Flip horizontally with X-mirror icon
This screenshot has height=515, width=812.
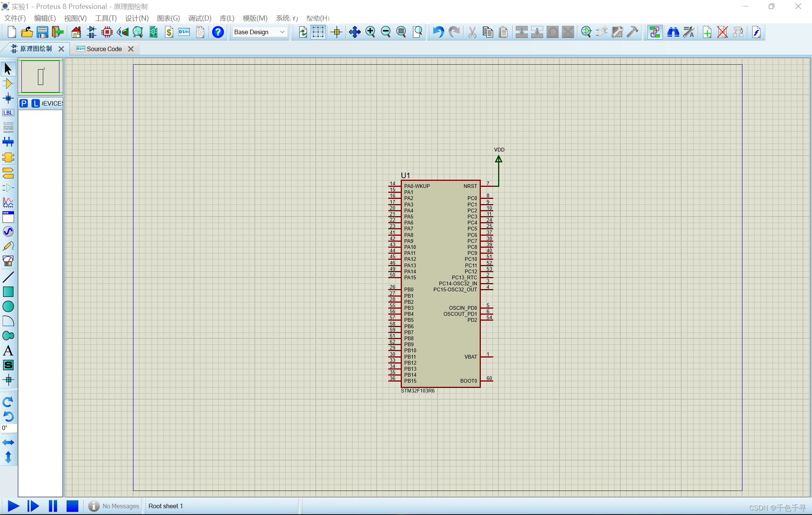click(x=8, y=442)
